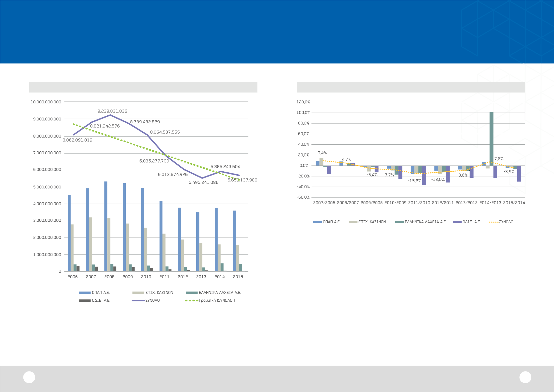Click the blue ΟΠΑΠ bar for year 2008
The width and height of the screenshot is (554, 392).
click(x=106, y=227)
